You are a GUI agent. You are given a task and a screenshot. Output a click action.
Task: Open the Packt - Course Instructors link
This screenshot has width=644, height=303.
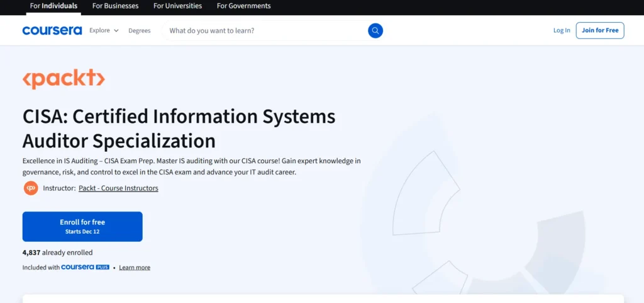[x=118, y=188]
